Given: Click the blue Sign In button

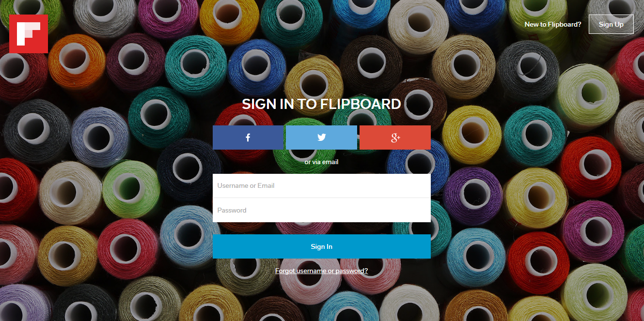Looking at the screenshot, I should tap(322, 246).
